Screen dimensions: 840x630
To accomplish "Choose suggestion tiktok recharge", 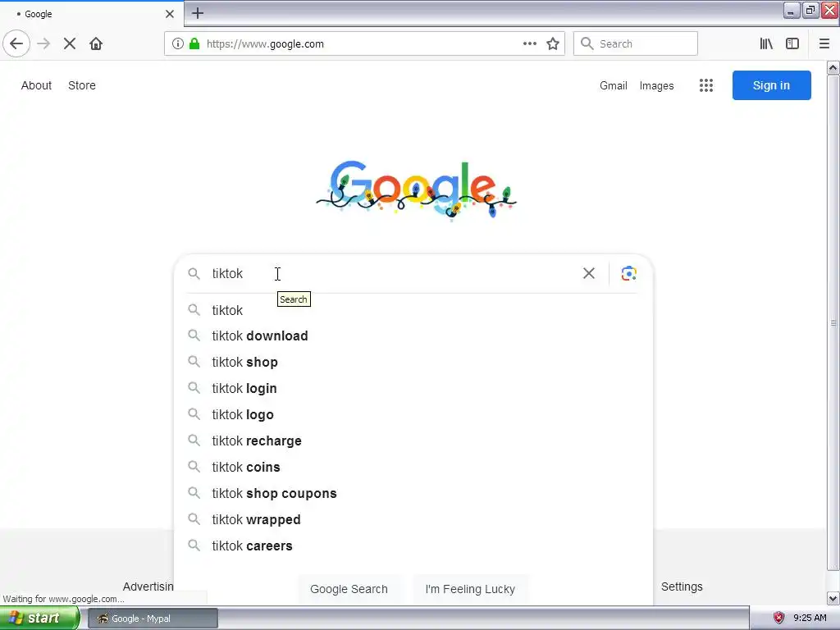I will coord(413,441).
